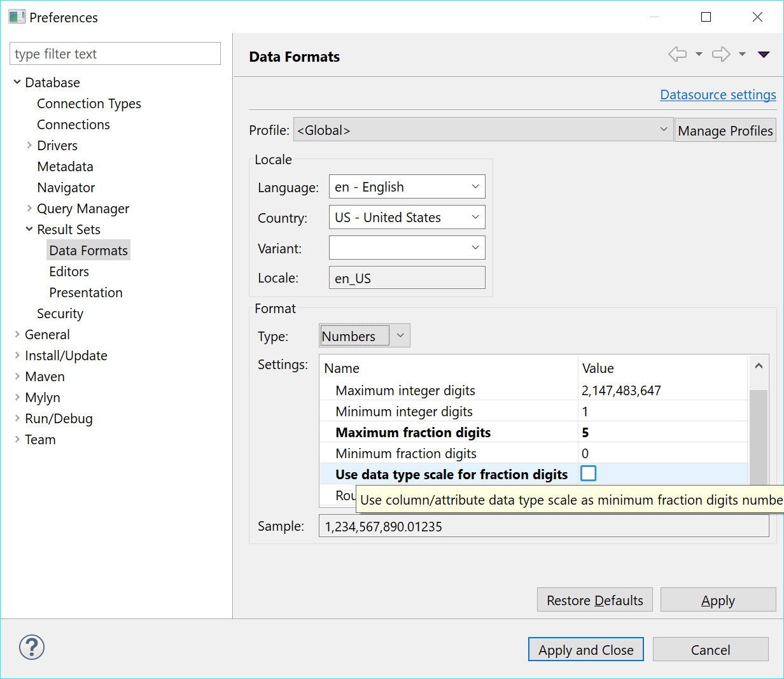Screen dimensions: 784x679
Task: Open the Language dropdown
Action: pos(475,186)
